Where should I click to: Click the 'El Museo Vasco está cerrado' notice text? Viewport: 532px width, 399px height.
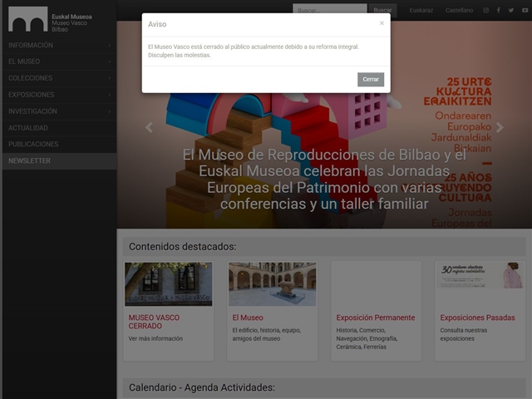coord(254,51)
